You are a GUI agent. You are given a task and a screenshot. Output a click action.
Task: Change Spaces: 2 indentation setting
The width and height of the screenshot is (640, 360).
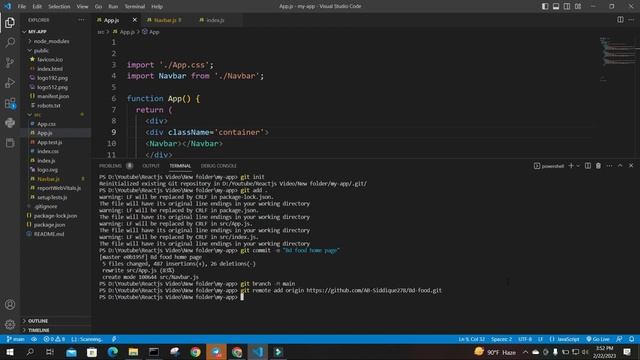click(x=501, y=339)
